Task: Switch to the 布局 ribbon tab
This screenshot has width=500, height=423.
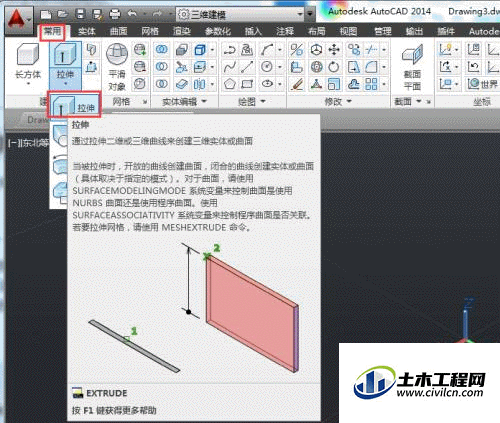Action: pos(317,32)
